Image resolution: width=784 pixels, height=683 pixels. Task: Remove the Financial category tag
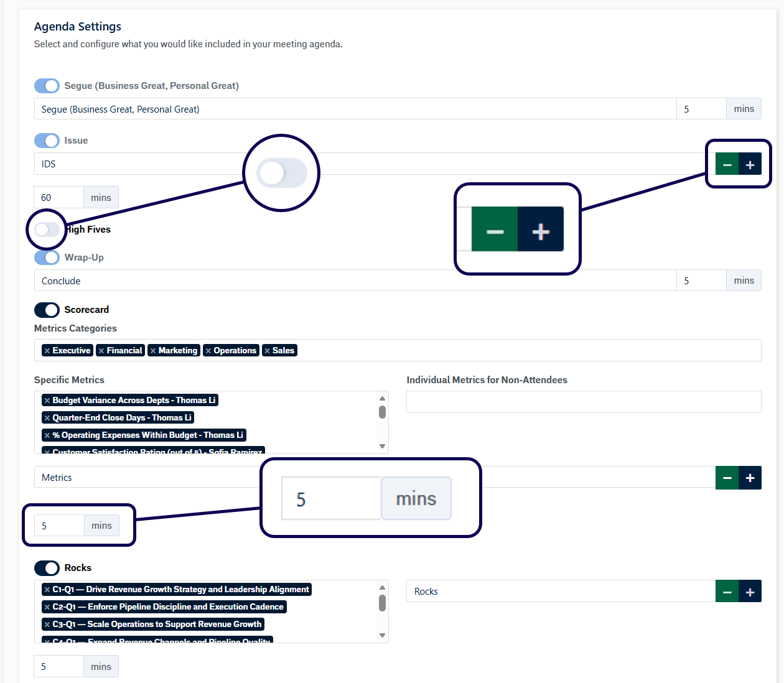101,351
